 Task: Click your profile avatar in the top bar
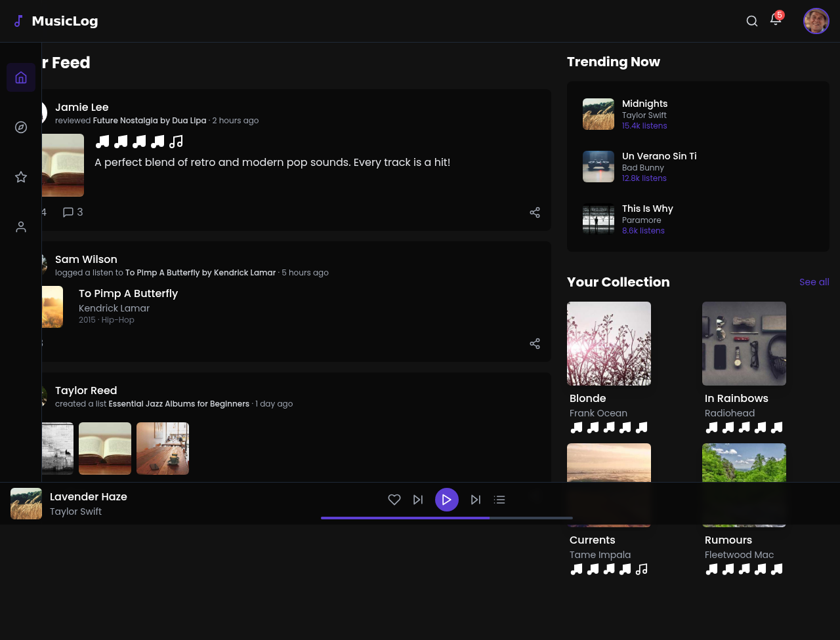[x=816, y=20]
